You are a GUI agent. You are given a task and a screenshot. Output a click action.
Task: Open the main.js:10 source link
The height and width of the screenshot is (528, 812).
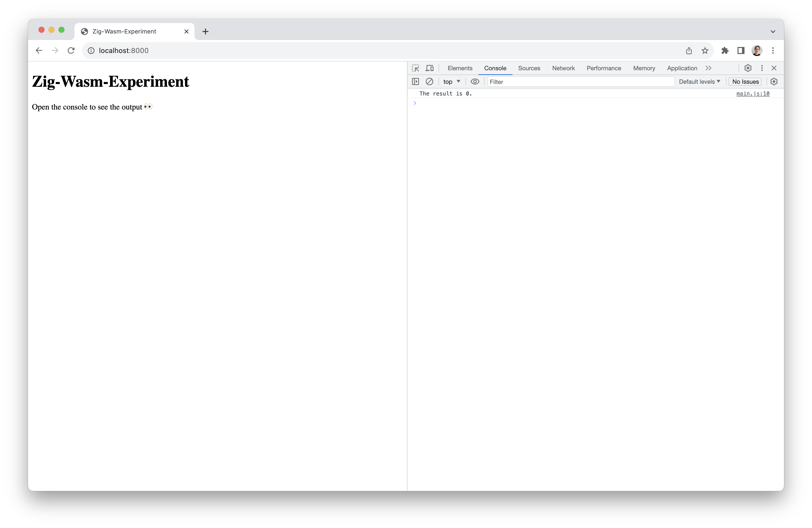tap(753, 93)
